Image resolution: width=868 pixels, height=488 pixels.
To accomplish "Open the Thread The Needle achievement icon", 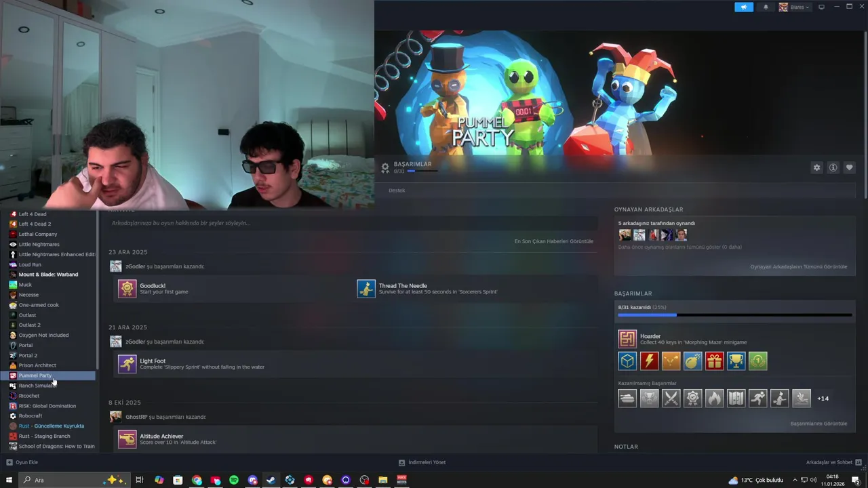I will pos(366,289).
